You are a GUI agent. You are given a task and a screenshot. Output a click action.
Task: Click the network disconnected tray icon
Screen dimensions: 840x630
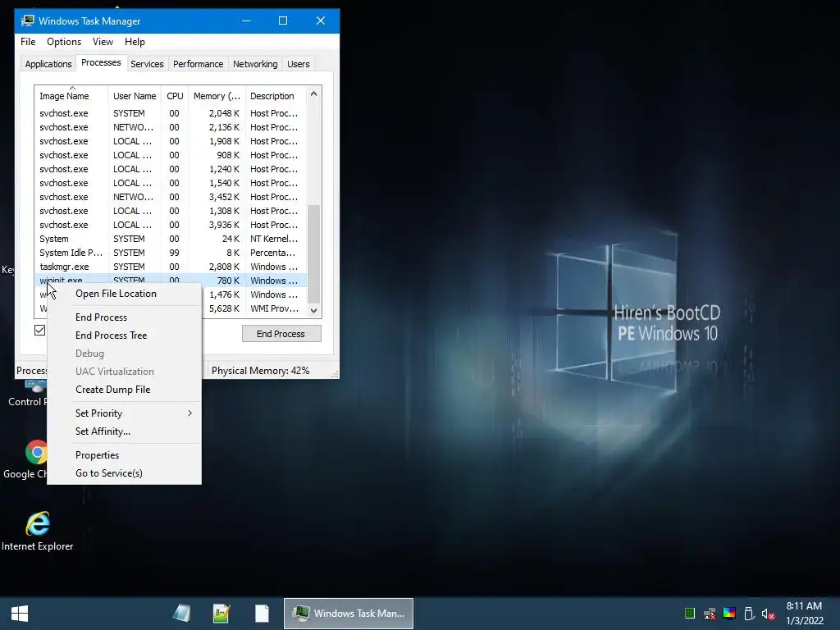pos(710,614)
